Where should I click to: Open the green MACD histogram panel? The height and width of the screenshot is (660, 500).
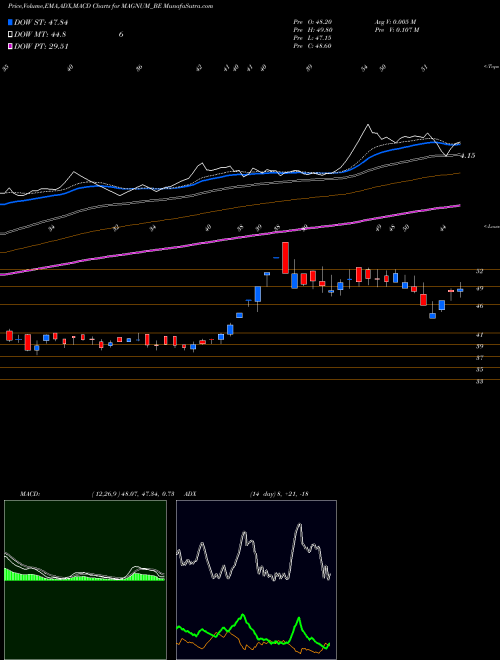85,580
